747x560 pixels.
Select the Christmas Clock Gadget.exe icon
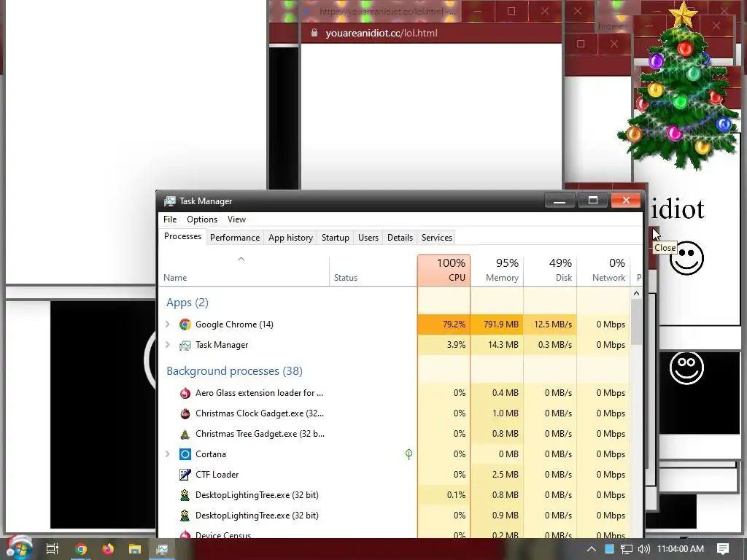coord(185,413)
